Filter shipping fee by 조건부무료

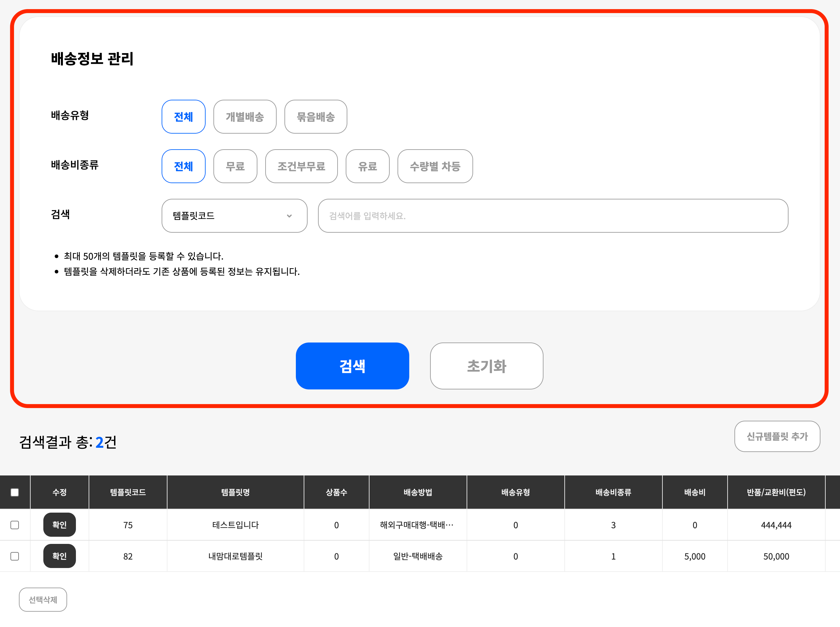click(301, 166)
